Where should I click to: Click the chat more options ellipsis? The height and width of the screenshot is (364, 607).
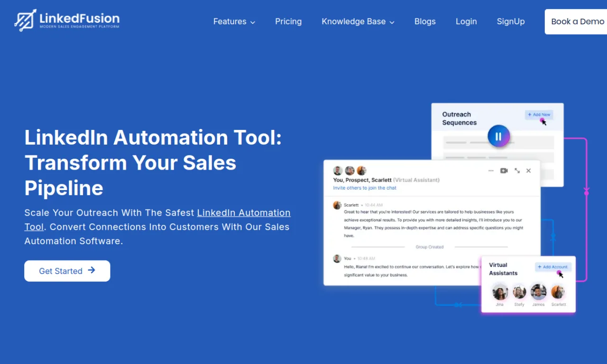[491, 171]
